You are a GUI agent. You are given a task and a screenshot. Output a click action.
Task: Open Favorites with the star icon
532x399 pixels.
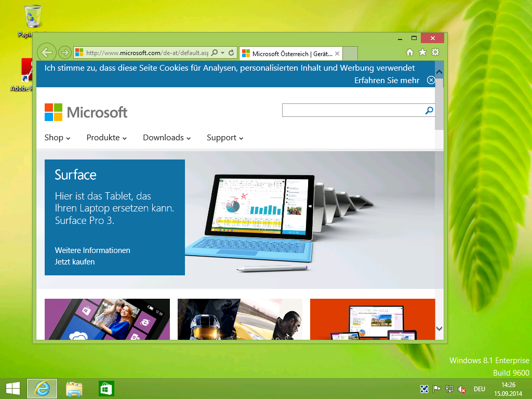(x=422, y=52)
